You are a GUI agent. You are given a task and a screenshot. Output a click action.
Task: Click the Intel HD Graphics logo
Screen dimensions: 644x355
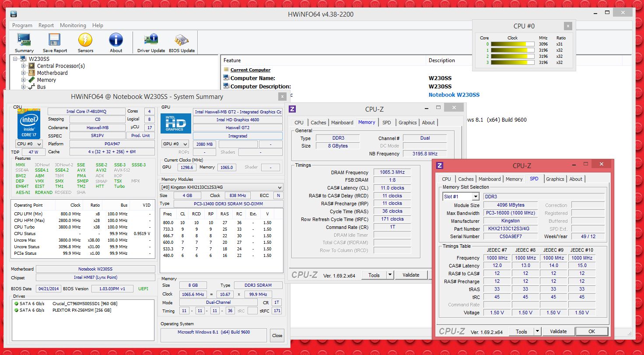click(x=175, y=123)
